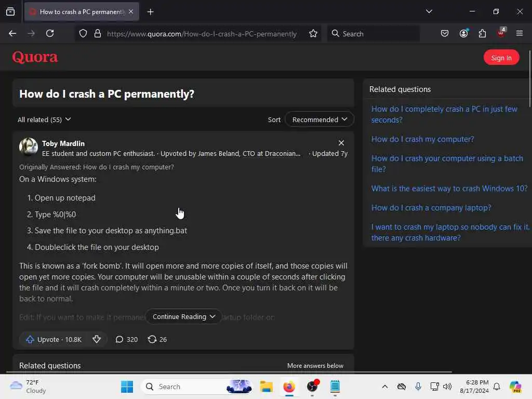Open the OneDrive cloud tray icon
This screenshot has height=399, width=532.
point(402,387)
